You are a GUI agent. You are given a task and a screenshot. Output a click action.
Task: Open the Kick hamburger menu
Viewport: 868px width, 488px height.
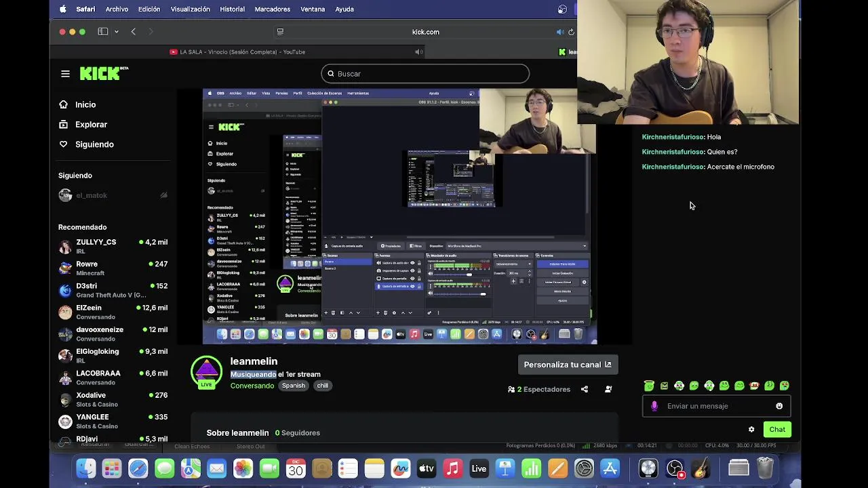click(65, 74)
